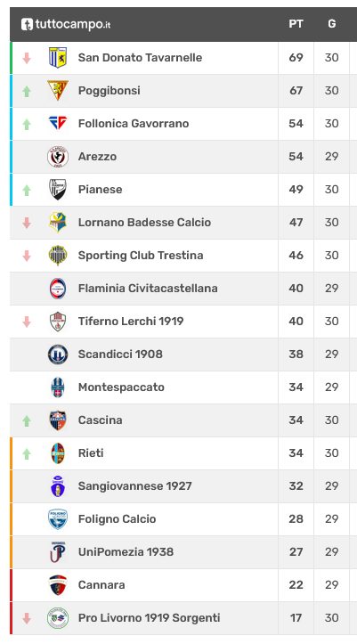
Task: Click the Foligno Calcio crest
Action: [x=58, y=518]
